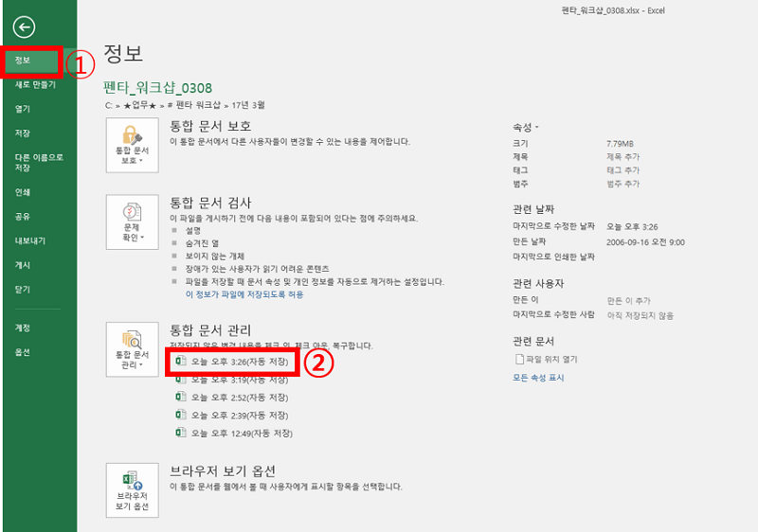
Task: Click Excel file icon beside 2:39 version
Action: coord(180,415)
